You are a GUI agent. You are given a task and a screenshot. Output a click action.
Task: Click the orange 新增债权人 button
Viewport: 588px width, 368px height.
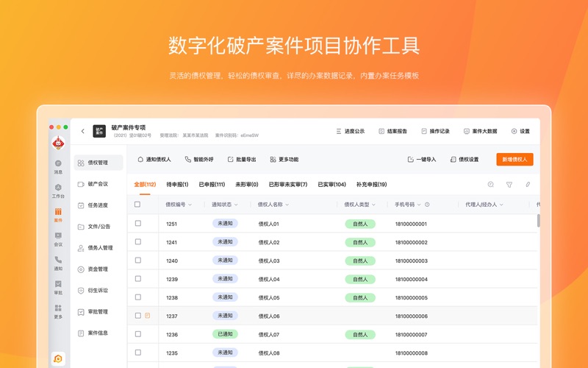pos(514,159)
